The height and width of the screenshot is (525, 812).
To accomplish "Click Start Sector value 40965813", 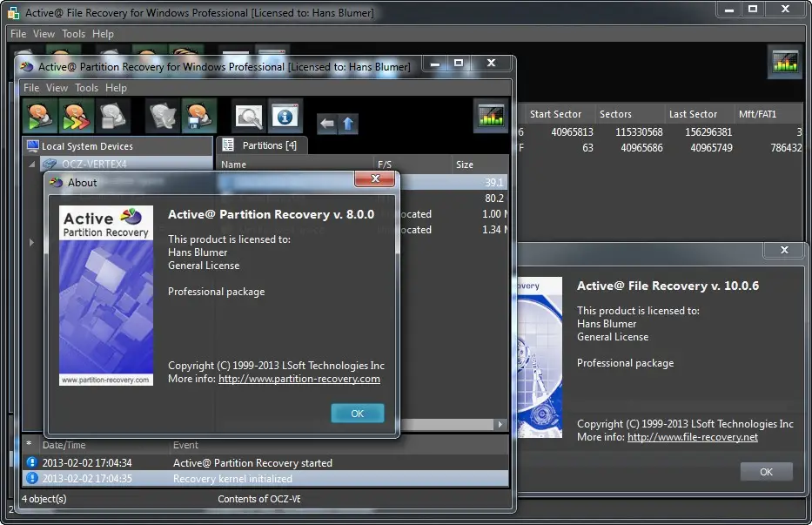I will click(x=572, y=131).
